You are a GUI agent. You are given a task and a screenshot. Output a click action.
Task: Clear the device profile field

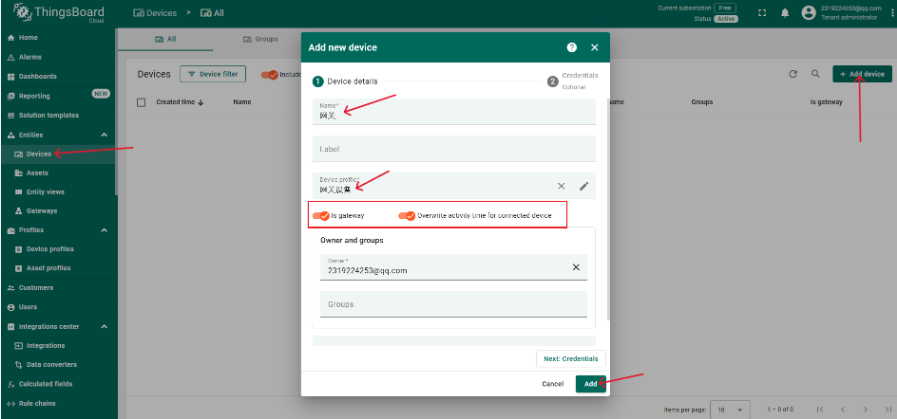pyautogui.click(x=561, y=185)
